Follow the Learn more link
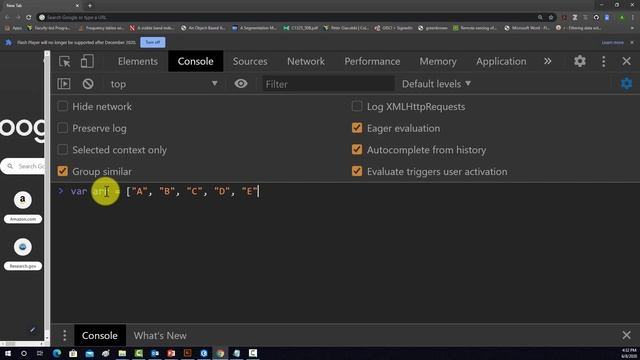This screenshot has height=360, width=640. point(612,42)
